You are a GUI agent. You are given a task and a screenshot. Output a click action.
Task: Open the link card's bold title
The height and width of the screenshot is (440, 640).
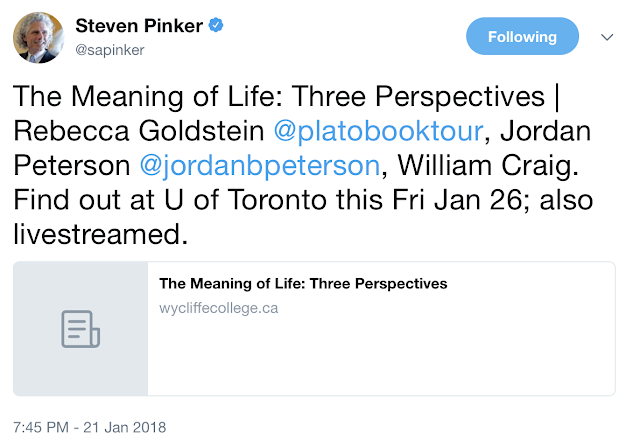[x=303, y=284]
